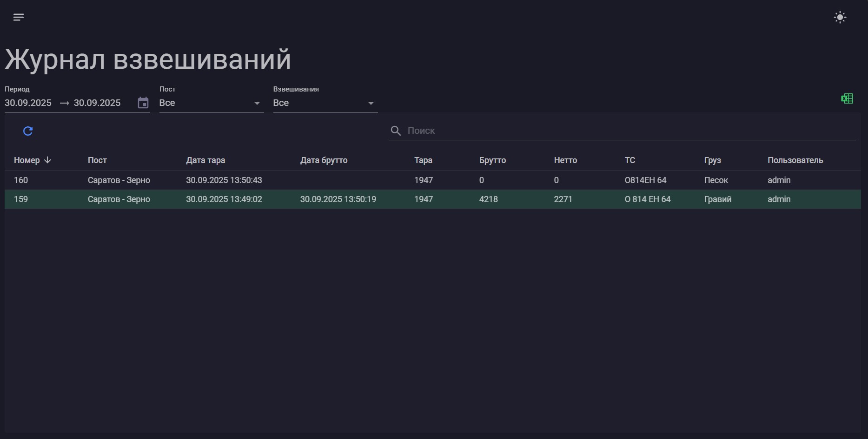The image size is (868, 439).
Task: Open the hamburger navigation menu
Action: (19, 17)
